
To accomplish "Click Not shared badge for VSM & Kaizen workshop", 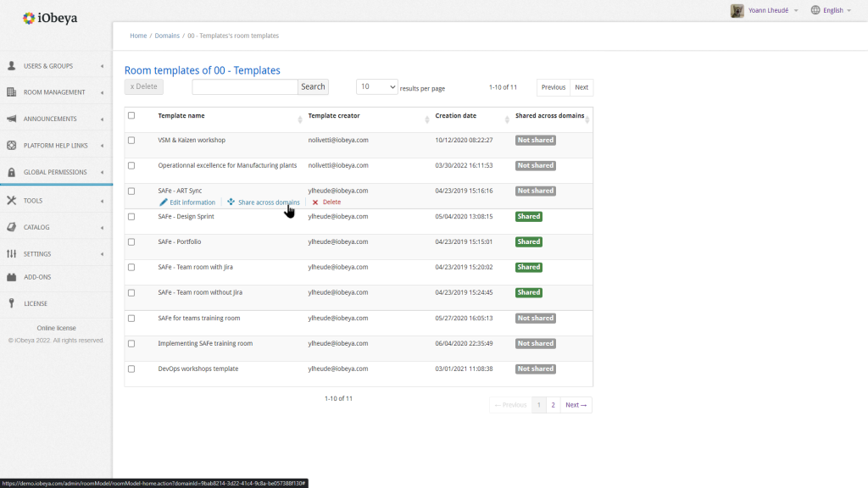I will pos(536,140).
